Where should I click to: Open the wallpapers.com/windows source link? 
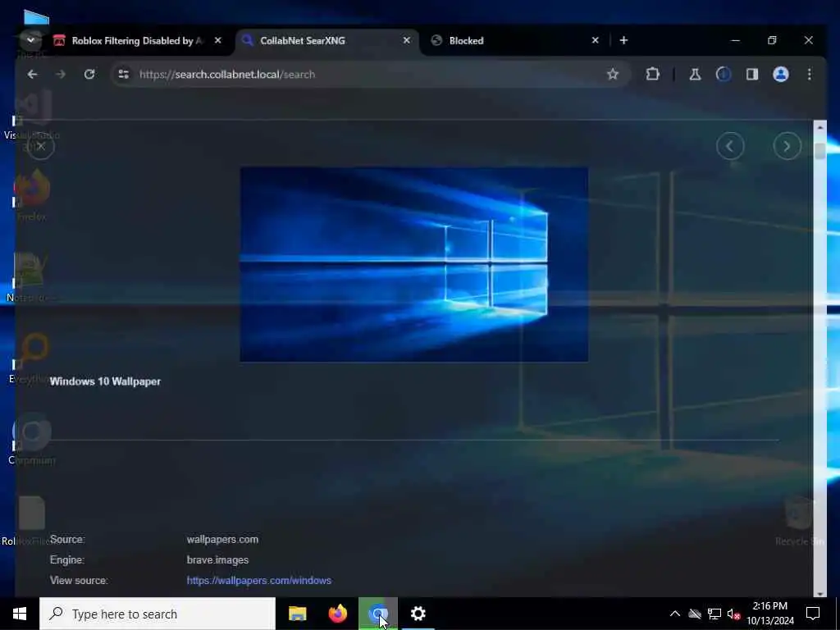258,580
